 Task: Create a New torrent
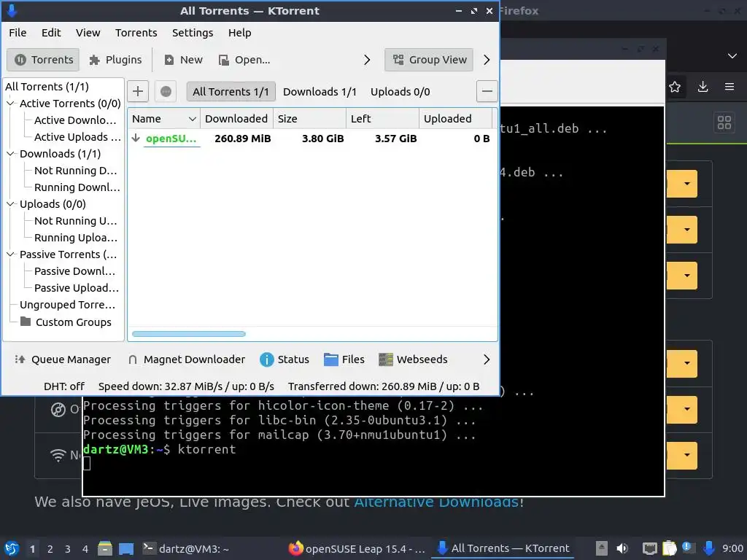point(183,60)
